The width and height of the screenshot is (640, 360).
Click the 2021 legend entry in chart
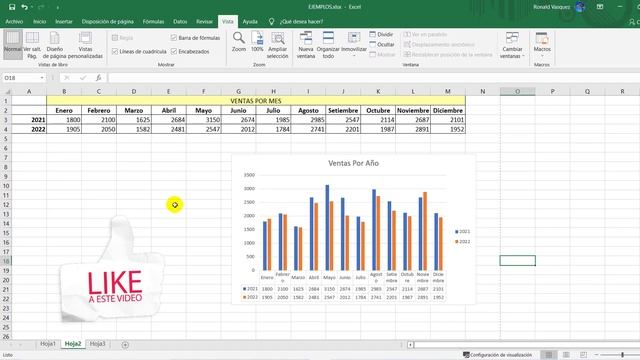[462, 231]
